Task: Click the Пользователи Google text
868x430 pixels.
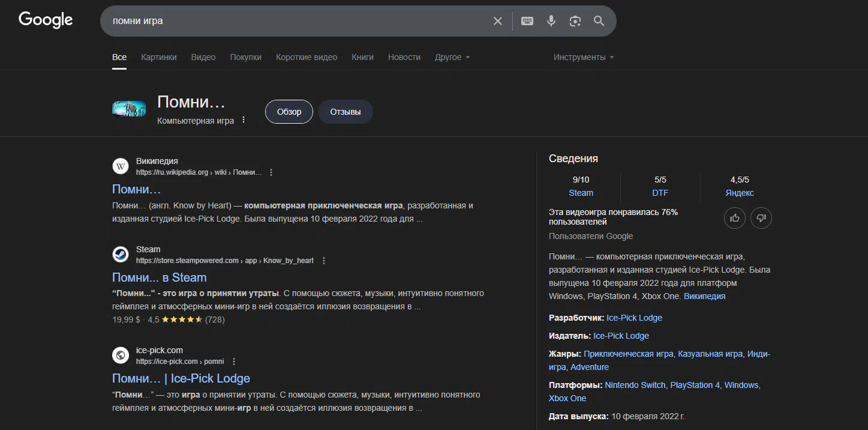Action: (591, 236)
